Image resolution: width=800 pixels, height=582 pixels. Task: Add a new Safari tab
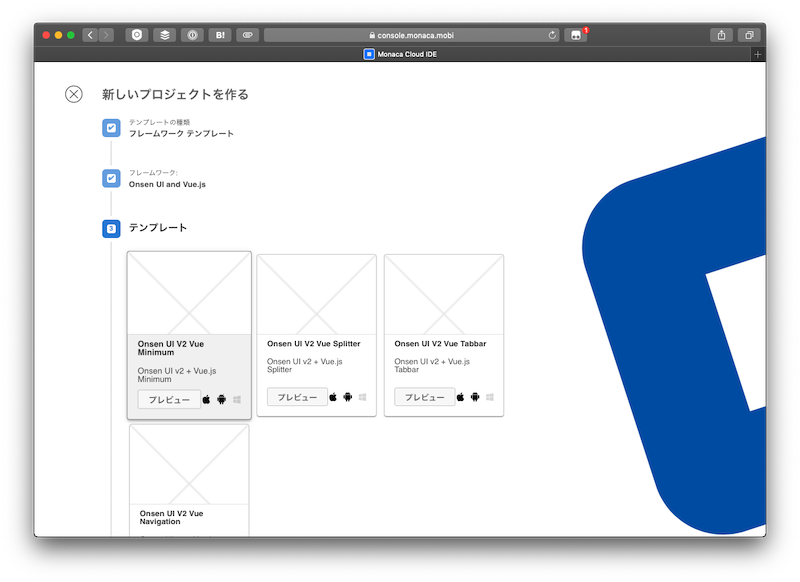pos(758,54)
